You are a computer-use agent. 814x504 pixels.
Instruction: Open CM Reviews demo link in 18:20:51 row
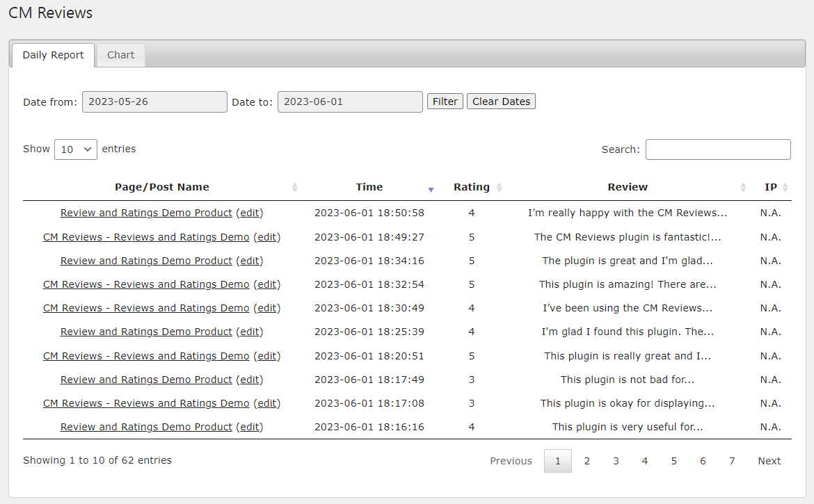tap(146, 356)
